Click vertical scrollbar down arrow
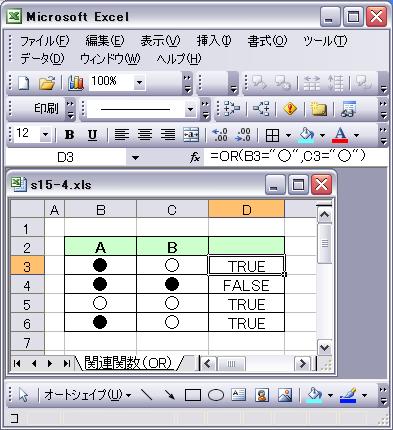Image resolution: width=393 pixels, height=430 pixels. coord(324,348)
